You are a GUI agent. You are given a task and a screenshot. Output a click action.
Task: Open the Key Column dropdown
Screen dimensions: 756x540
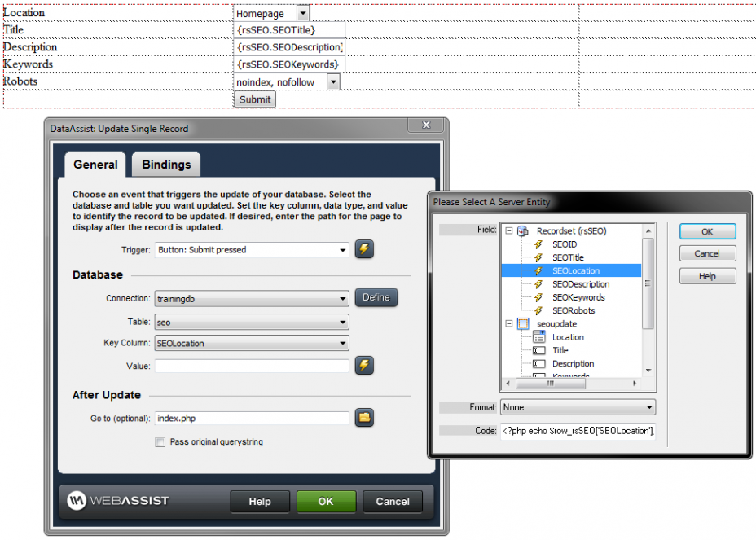(x=342, y=343)
